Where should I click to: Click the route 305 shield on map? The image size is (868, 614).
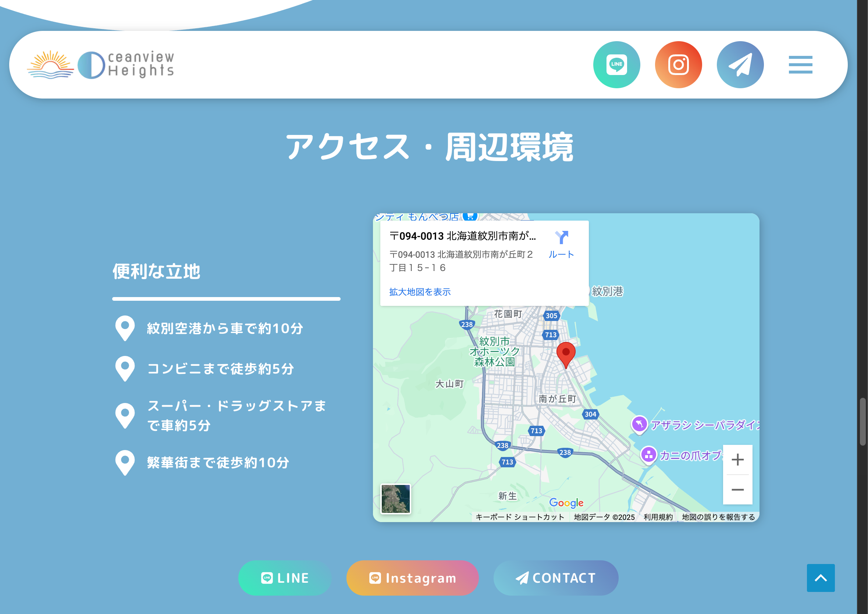tap(551, 315)
